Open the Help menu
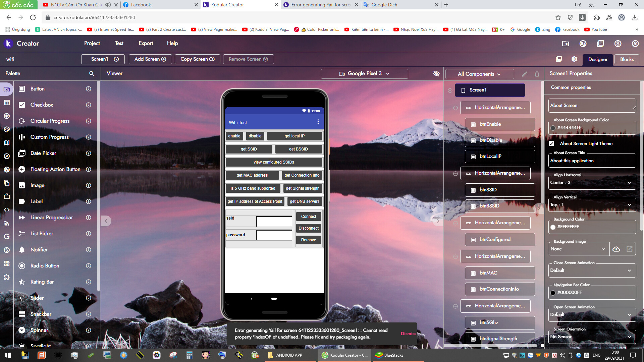644x362 pixels. click(172, 43)
